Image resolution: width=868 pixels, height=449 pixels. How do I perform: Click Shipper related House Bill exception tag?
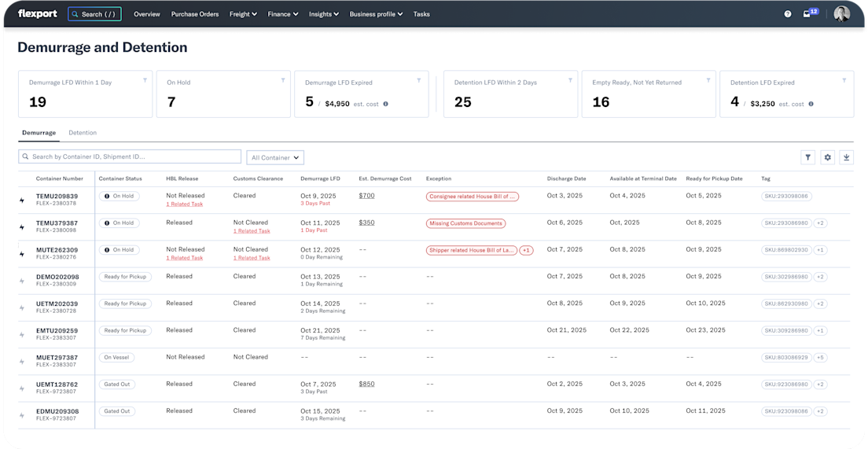[x=472, y=250]
